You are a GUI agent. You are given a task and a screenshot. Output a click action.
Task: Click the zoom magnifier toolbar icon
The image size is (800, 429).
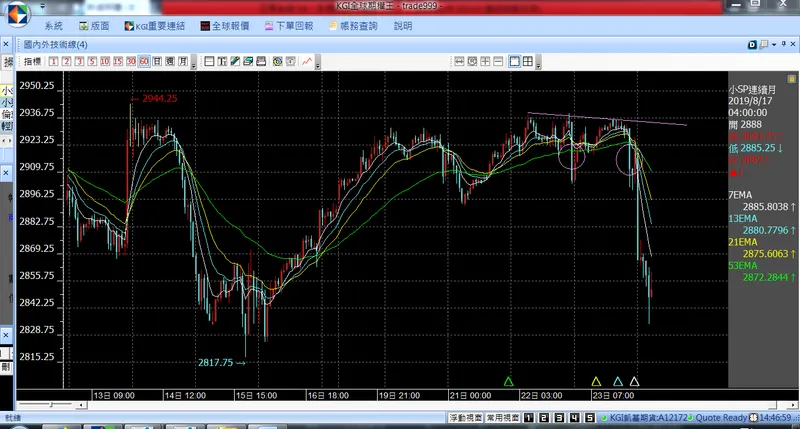tap(472, 62)
